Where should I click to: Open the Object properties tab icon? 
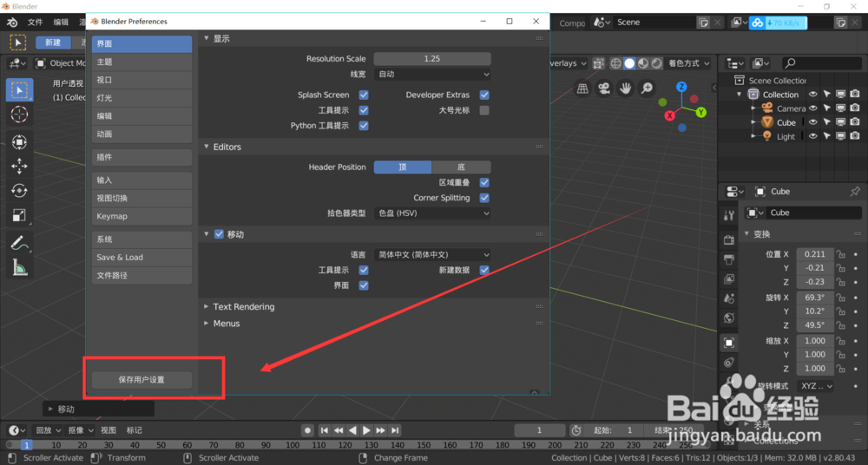(729, 343)
